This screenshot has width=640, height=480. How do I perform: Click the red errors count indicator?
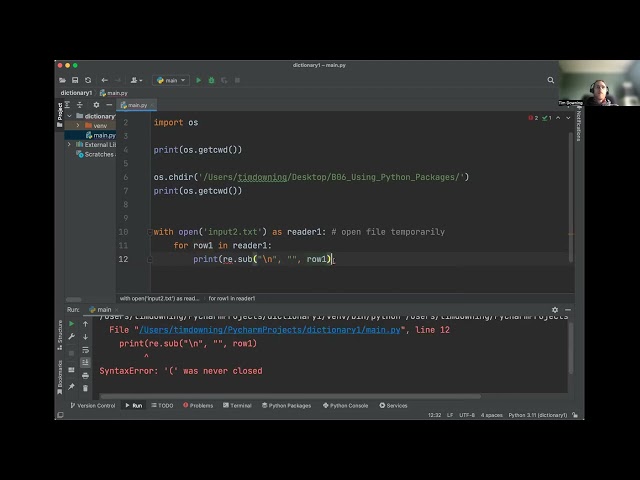(533, 118)
